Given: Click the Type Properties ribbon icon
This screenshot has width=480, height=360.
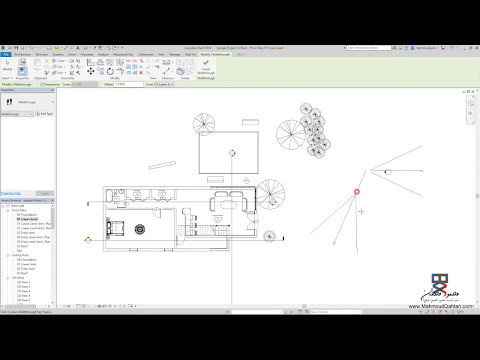Looking at the screenshot, I should pyautogui.click(x=22, y=62).
